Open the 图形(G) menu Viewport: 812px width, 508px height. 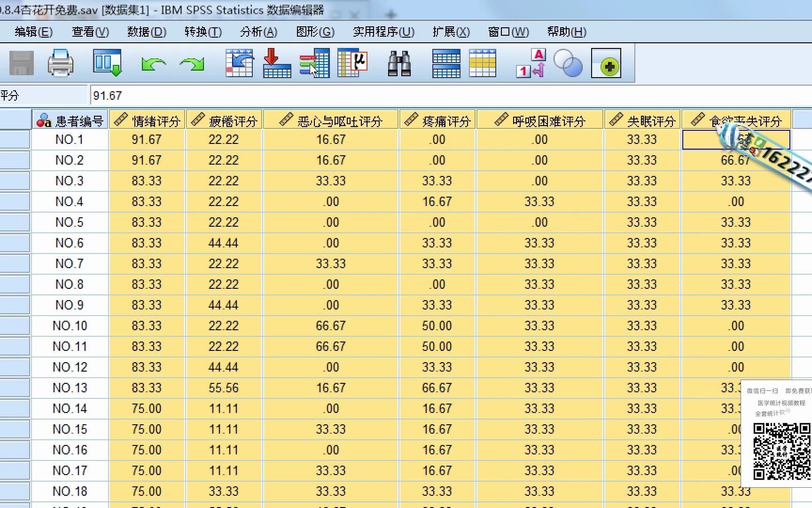tap(315, 32)
